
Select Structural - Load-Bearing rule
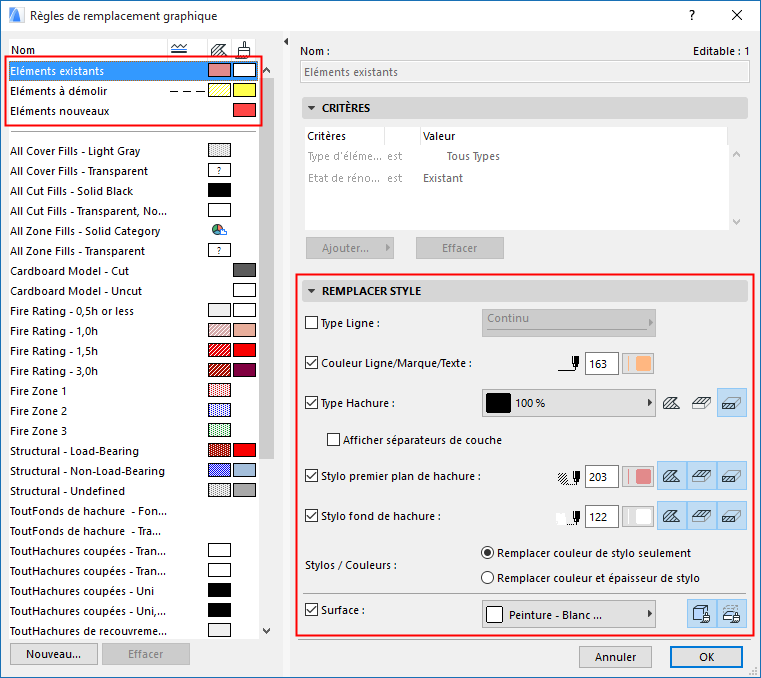click(x=132, y=450)
